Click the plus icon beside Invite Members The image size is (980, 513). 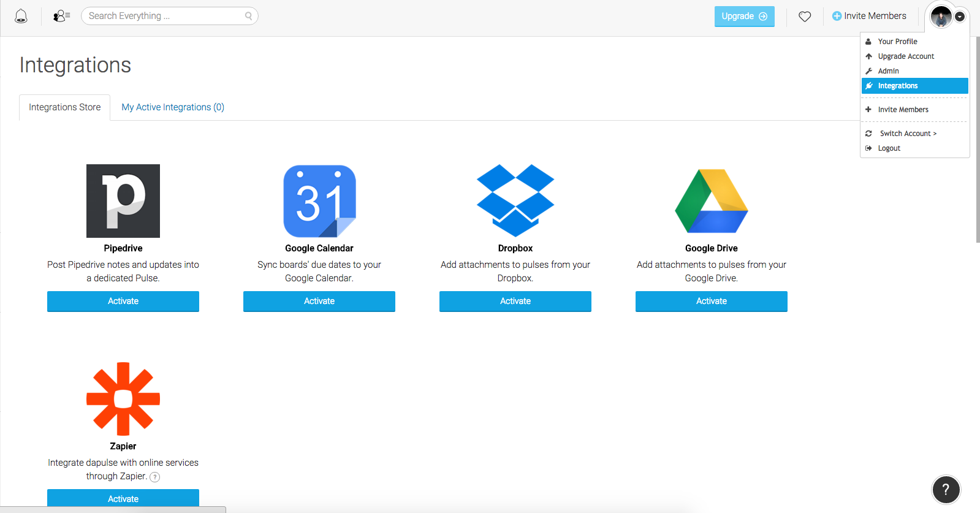(x=868, y=110)
